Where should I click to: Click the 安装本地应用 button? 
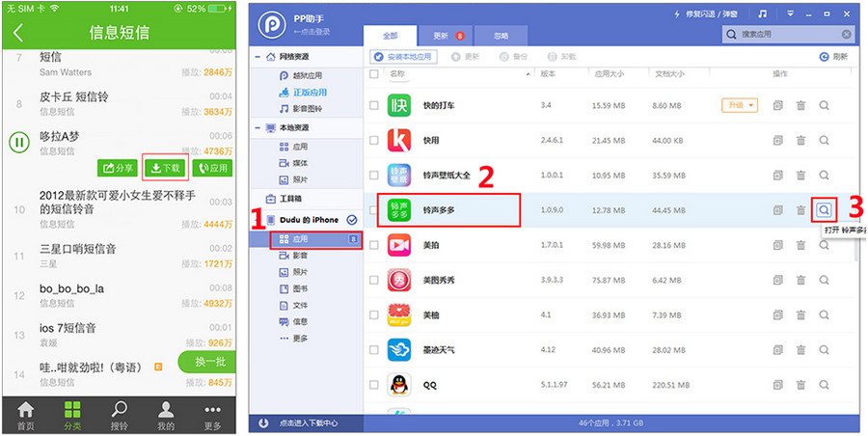pyautogui.click(x=404, y=57)
